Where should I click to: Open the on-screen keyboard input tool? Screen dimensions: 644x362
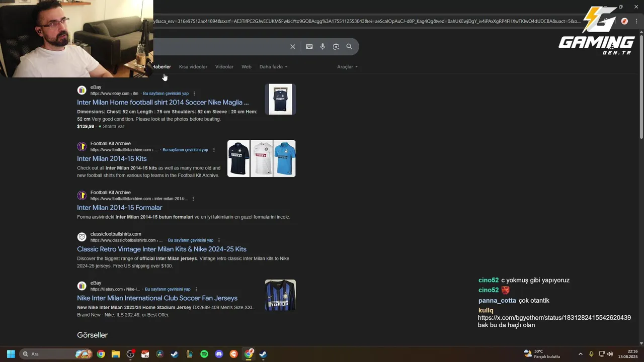click(309, 47)
